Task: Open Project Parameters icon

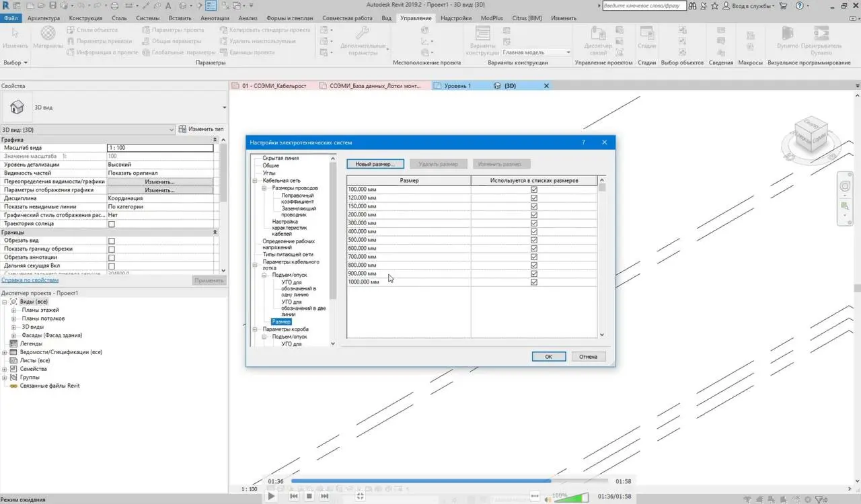Action: pos(146,30)
